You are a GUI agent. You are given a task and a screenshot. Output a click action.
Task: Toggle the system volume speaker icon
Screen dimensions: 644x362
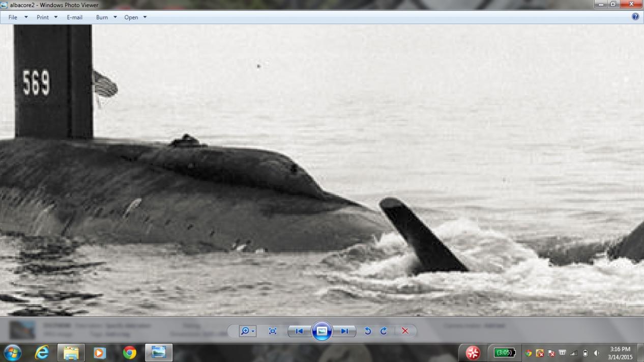pyautogui.click(x=597, y=353)
